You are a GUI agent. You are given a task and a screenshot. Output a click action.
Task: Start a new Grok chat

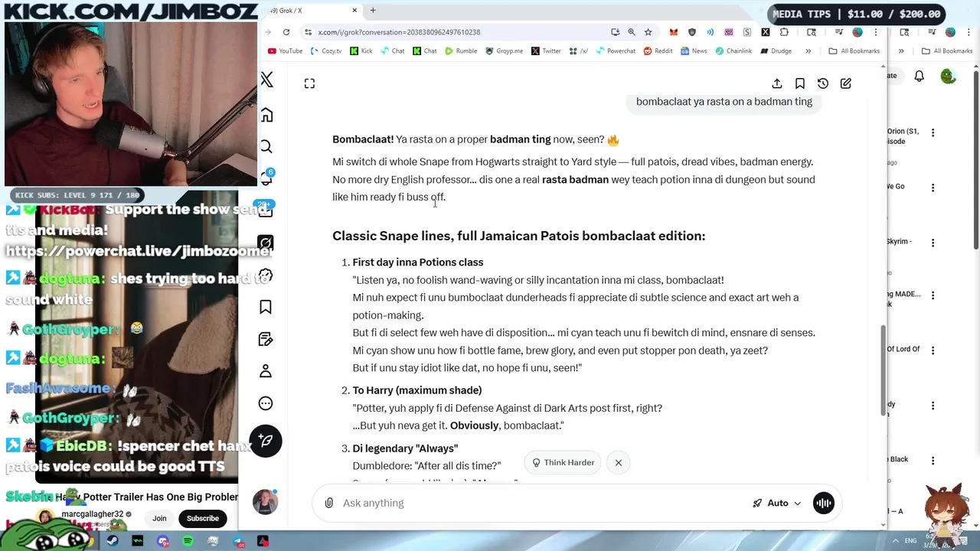coord(846,83)
